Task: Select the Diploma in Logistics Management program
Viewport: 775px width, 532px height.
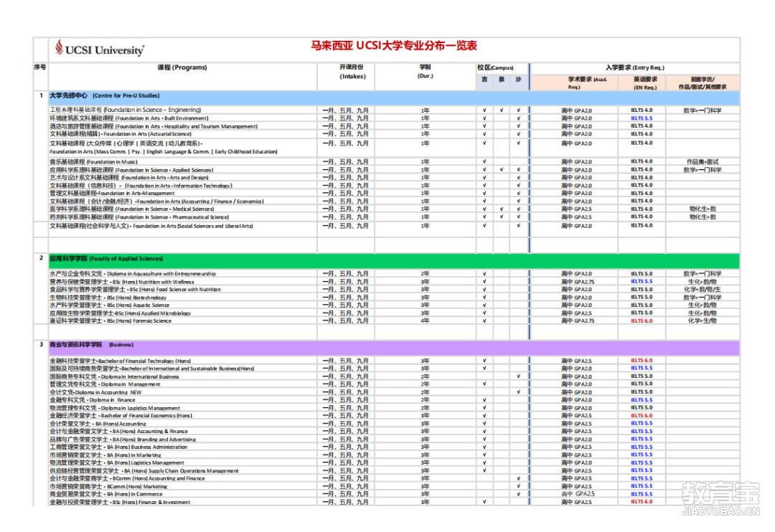Action: click(115, 408)
